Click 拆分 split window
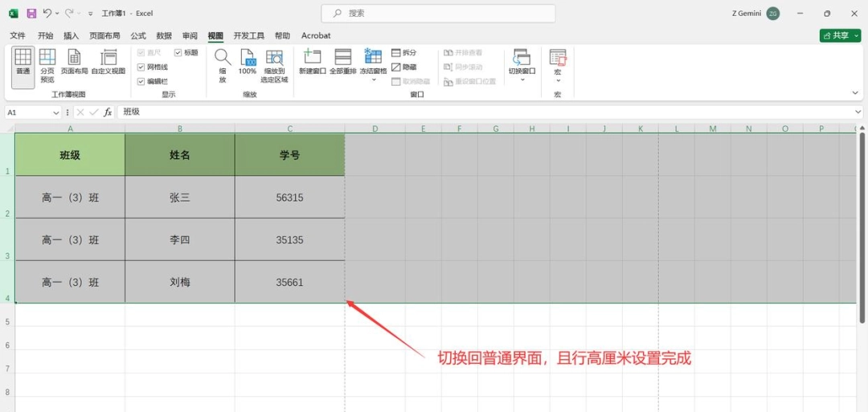The image size is (868, 412). [x=404, y=52]
